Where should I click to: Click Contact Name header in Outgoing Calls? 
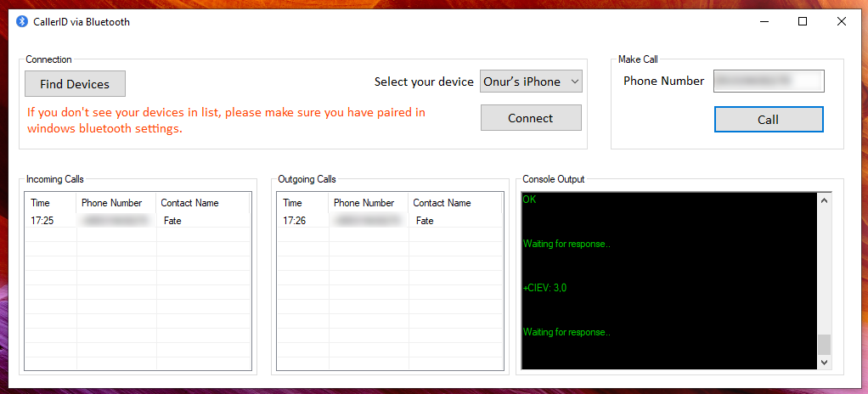pos(442,203)
